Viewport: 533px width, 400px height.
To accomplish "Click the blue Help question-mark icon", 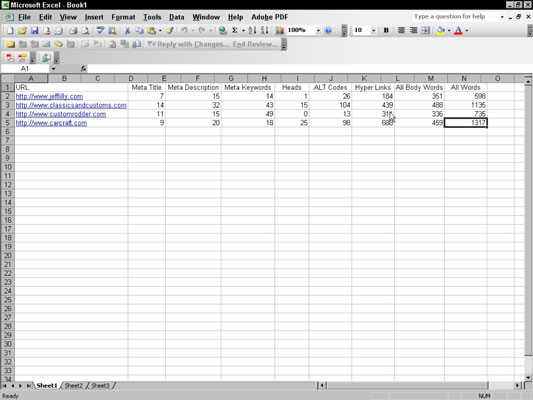I will pyautogui.click(x=328, y=31).
